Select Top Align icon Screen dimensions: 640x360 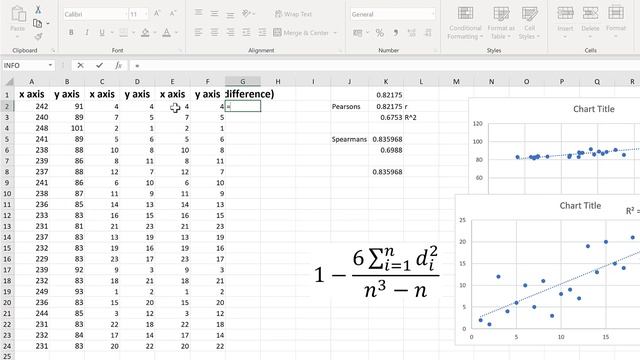(x=198, y=13)
